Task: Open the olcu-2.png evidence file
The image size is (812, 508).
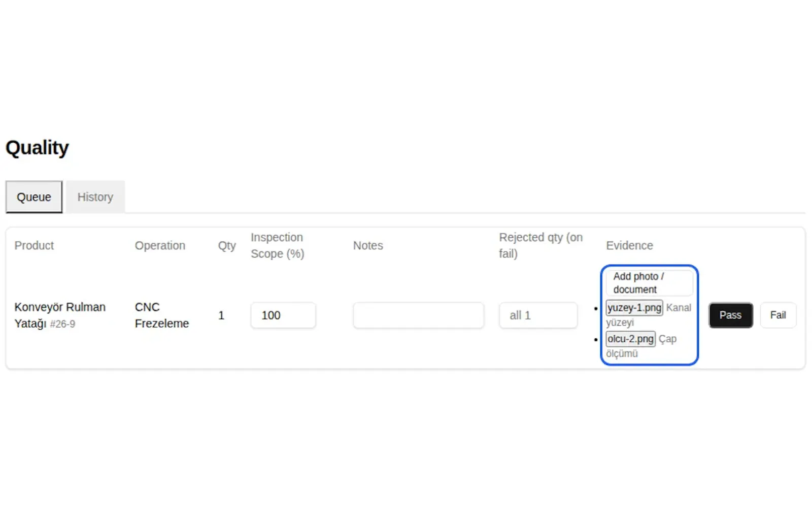Action: pos(631,339)
